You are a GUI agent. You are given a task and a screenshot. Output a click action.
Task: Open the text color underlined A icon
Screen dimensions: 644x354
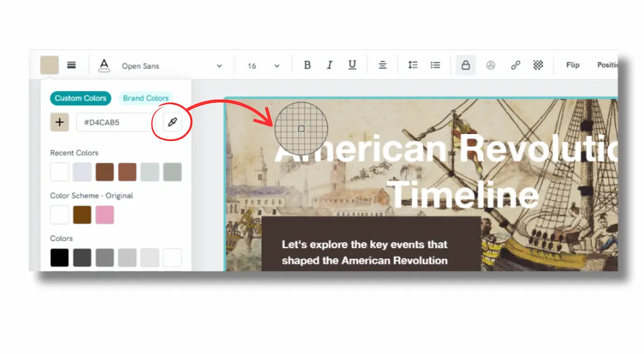coord(104,66)
